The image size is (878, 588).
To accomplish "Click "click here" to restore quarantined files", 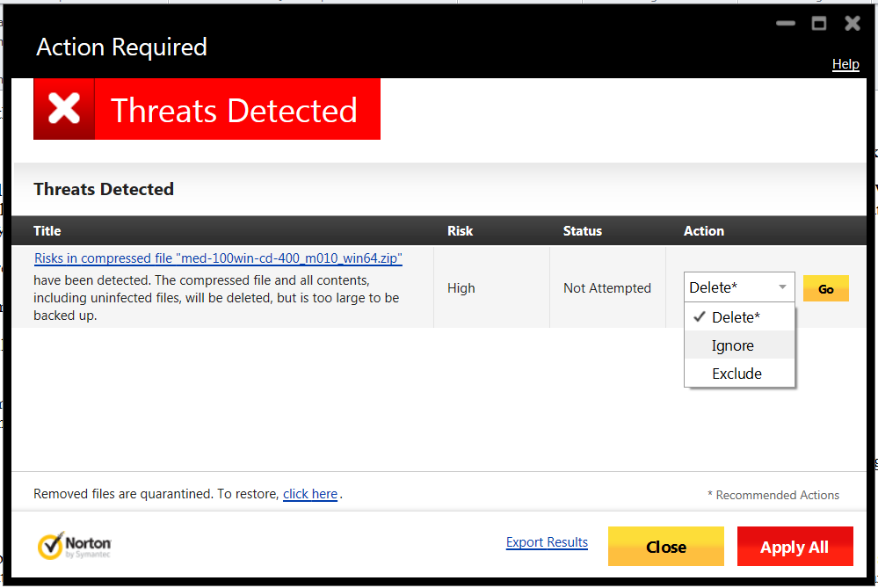I will [x=309, y=493].
